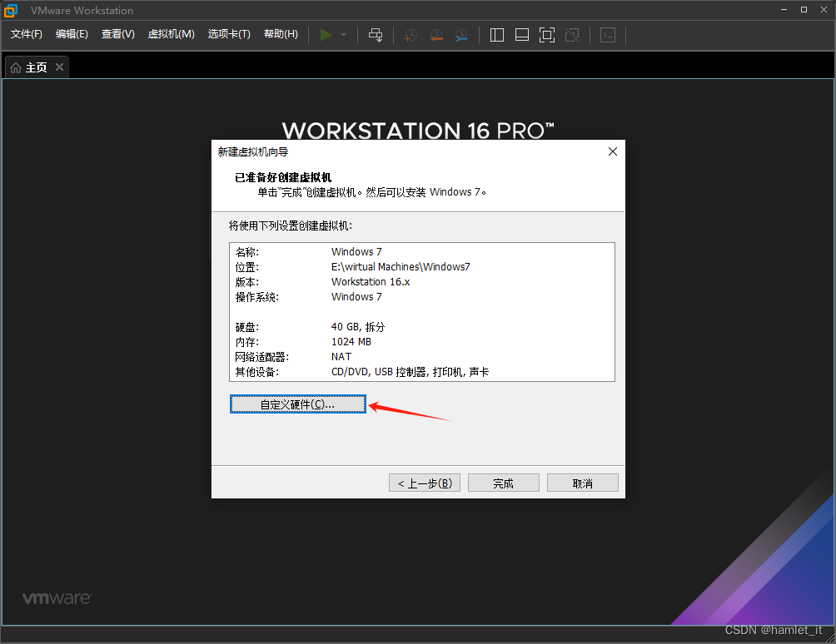Click the green power on play icon
The image size is (836, 644).
pyautogui.click(x=326, y=35)
